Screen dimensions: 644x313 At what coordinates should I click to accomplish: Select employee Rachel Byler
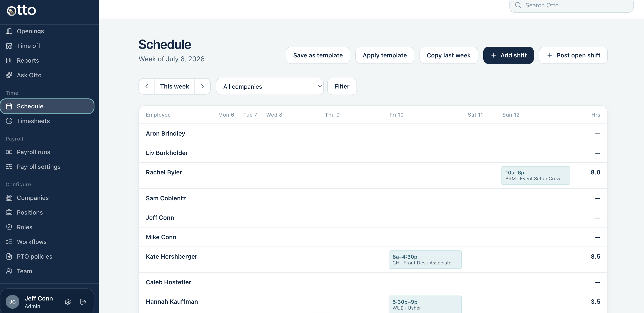pos(164,172)
